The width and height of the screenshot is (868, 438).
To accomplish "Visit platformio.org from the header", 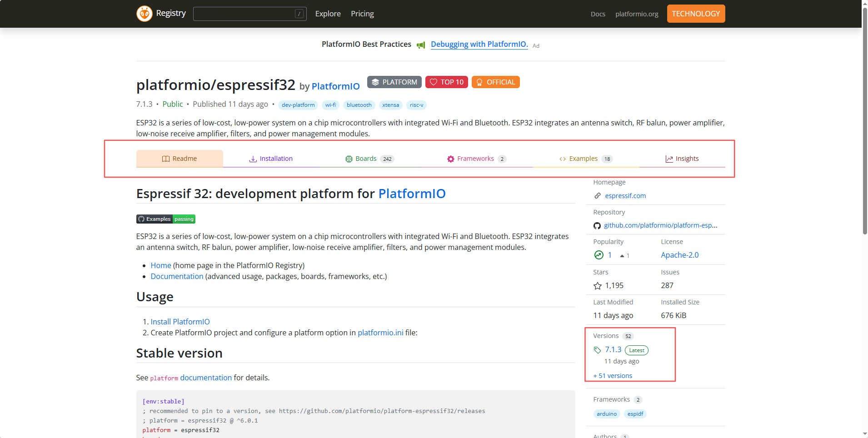I will pos(637,14).
